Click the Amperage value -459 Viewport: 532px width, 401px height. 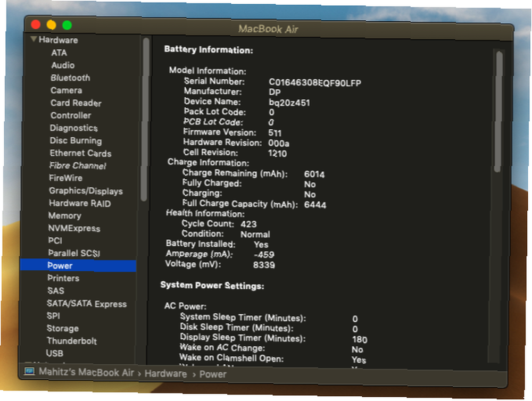click(264, 254)
